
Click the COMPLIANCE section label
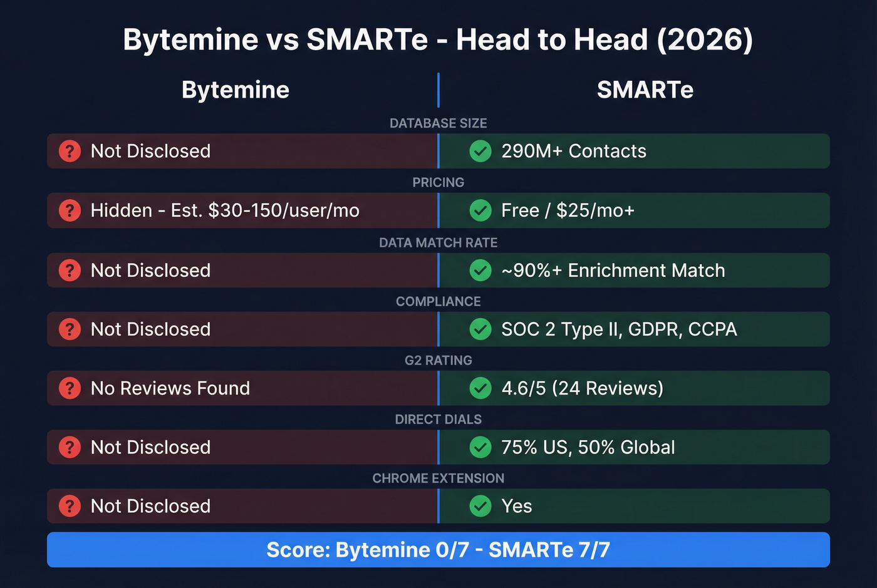tap(438, 302)
